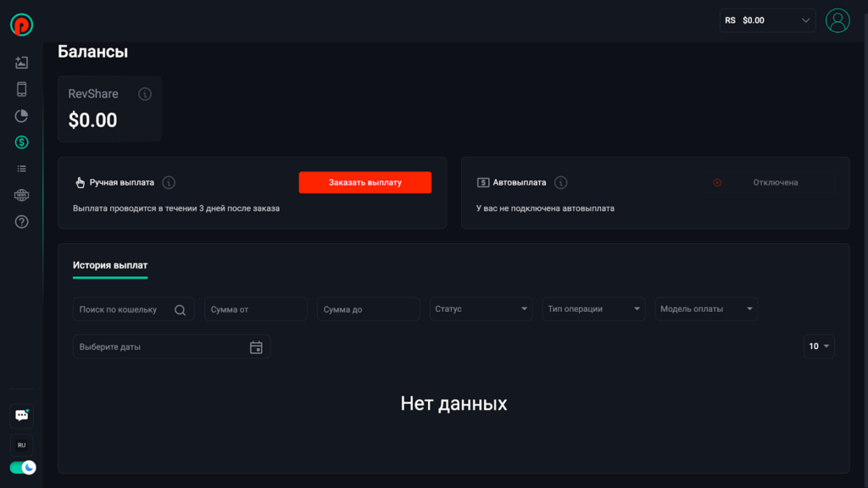
Task: Click the RevShare $0.00 balance card
Action: (x=109, y=109)
